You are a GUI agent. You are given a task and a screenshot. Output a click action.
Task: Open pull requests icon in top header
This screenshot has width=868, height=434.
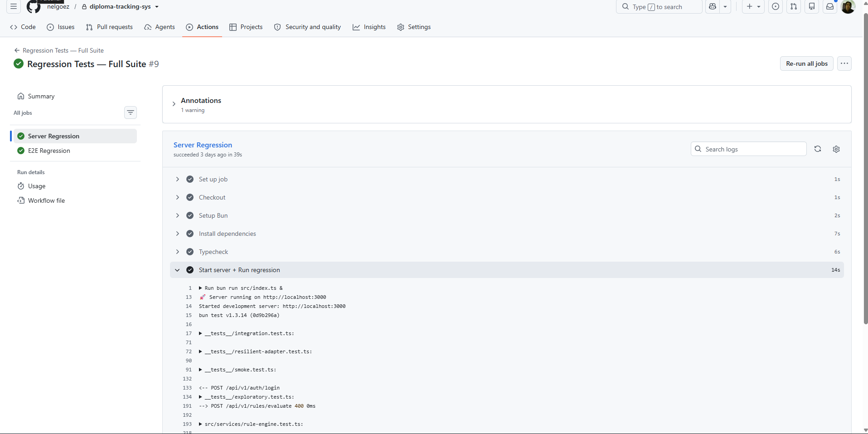tap(794, 7)
